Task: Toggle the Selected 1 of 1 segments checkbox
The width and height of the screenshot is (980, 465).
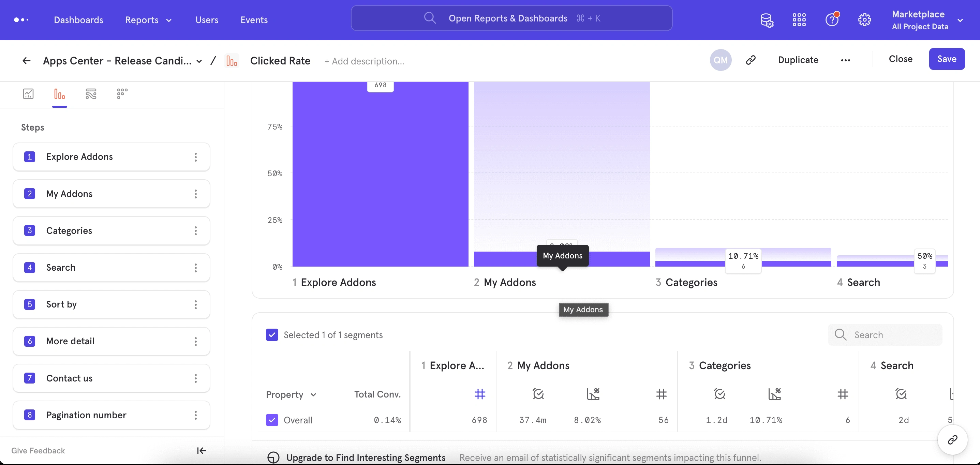Action: tap(272, 334)
